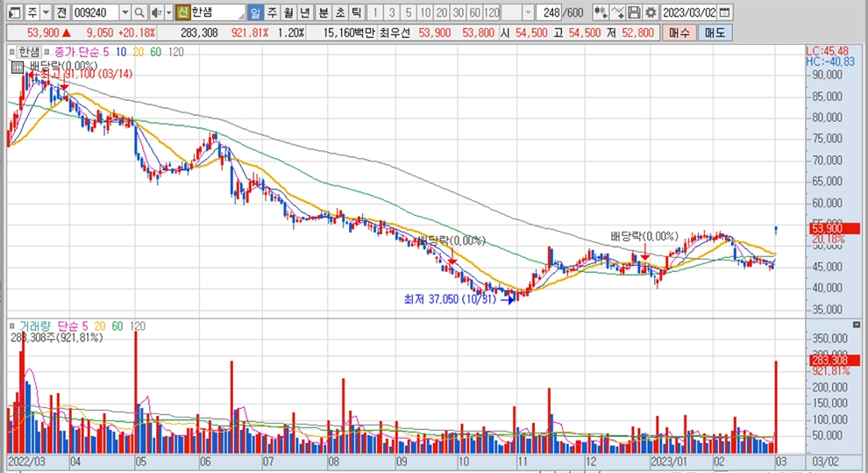Open dropdown after the 120 interval button

[x=527, y=12]
